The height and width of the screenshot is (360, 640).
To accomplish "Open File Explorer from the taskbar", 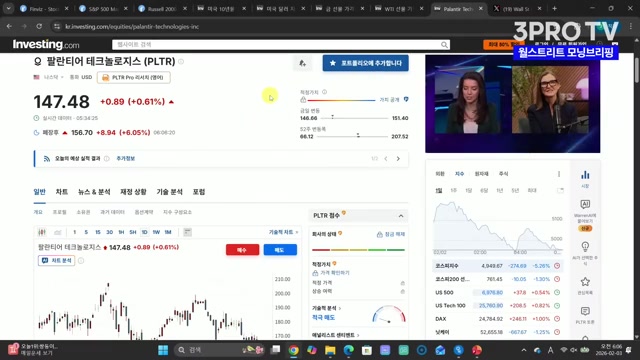I will (x=330, y=350).
